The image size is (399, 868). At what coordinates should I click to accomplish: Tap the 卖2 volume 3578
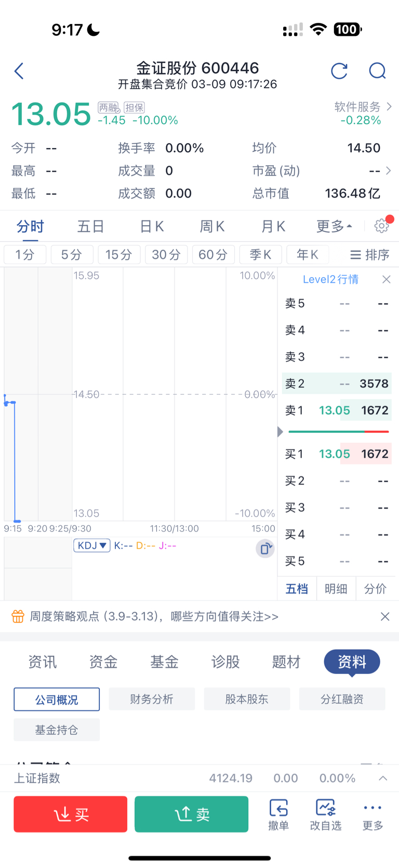tap(374, 384)
